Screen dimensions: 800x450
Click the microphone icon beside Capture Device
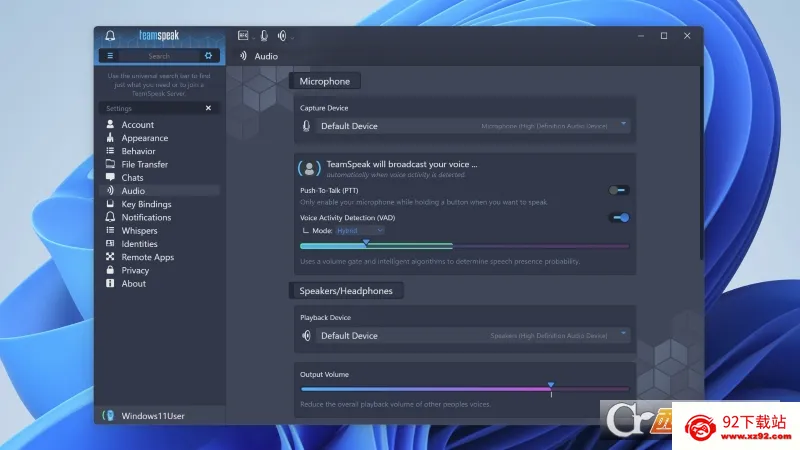tap(306, 126)
